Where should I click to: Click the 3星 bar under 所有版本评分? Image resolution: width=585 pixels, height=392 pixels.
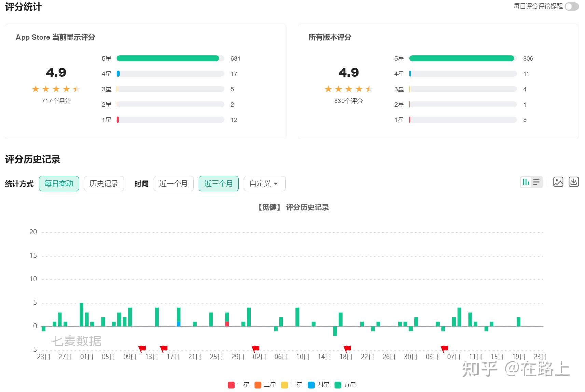click(463, 89)
